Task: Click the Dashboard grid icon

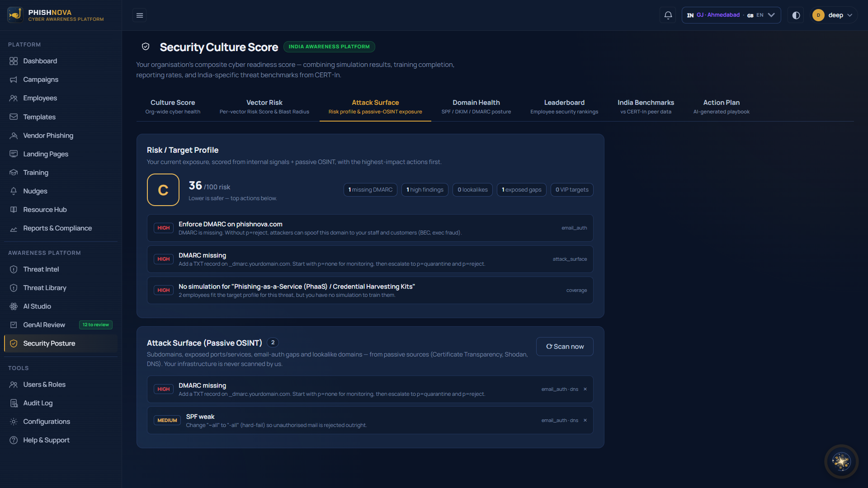Action: [x=14, y=61]
